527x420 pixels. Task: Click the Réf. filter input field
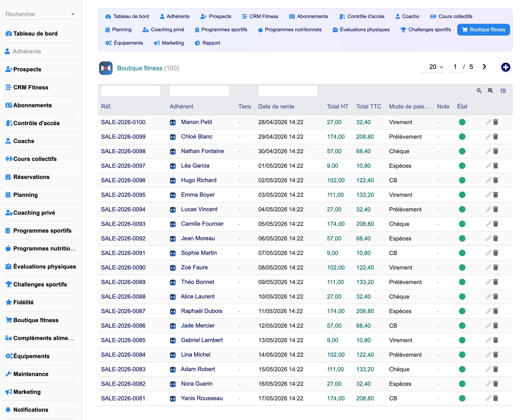(131, 91)
